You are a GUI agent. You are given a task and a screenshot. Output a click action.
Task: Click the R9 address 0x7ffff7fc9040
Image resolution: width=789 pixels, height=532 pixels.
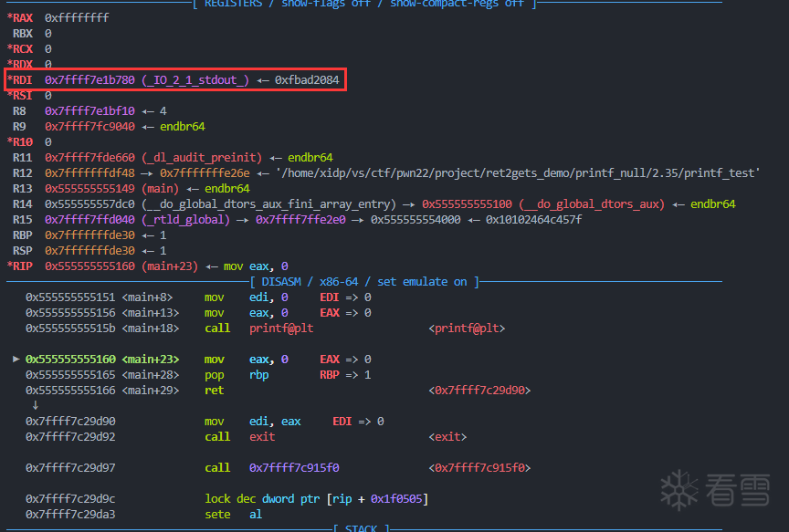[89, 126]
